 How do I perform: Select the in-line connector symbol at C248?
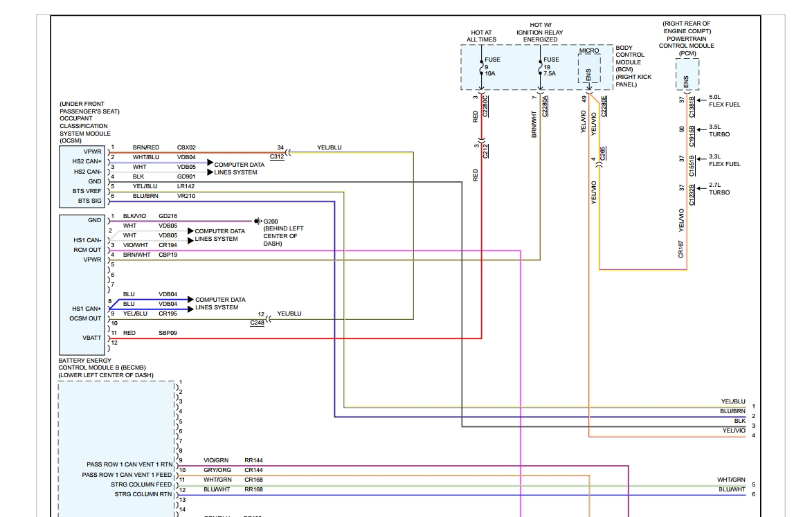267,319
